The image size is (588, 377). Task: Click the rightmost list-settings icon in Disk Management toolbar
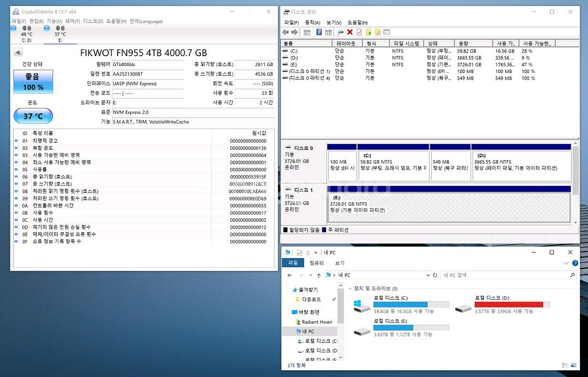point(387,32)
